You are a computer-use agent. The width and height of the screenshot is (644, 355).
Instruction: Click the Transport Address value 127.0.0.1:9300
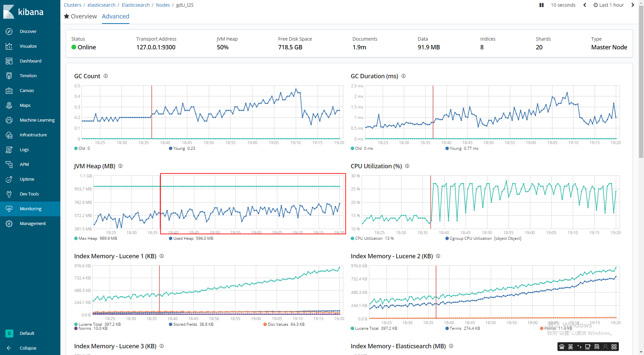(156, 47)
